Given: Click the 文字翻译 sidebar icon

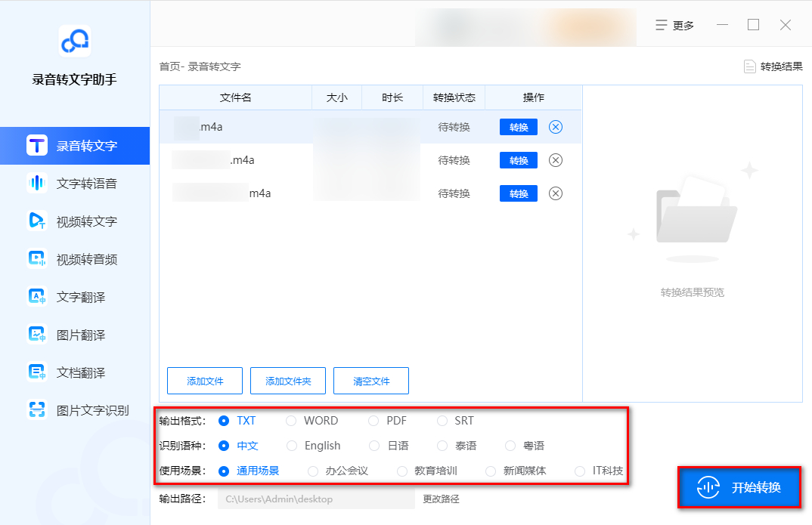Looking at the screenshot, I should click(37, 297).
